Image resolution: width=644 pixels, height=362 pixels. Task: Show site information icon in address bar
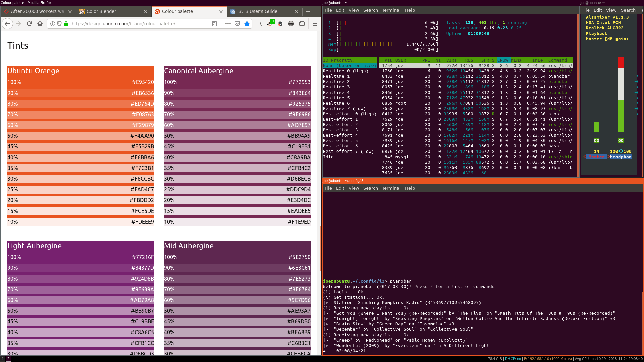[53, 24]
